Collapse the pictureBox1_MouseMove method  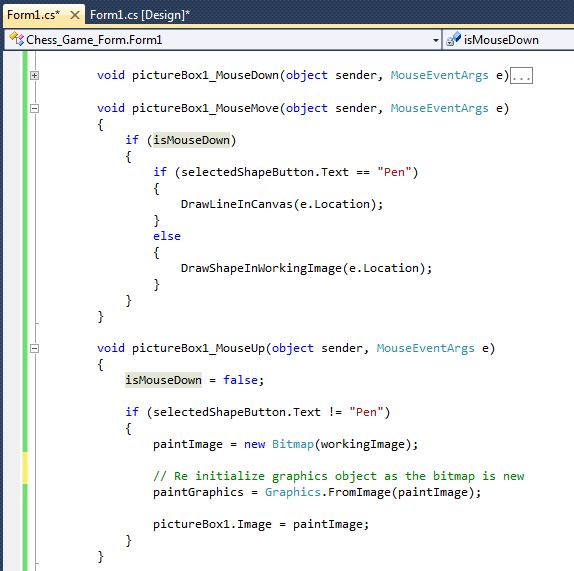[34, 108]
